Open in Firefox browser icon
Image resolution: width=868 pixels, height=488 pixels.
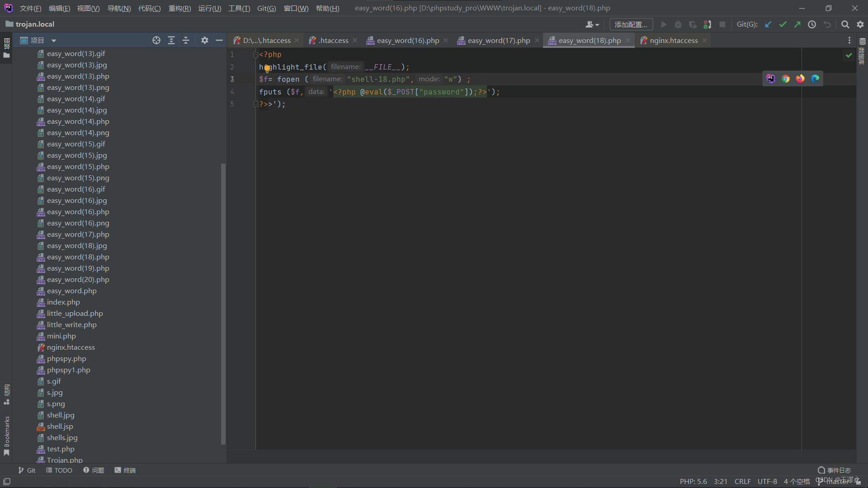click(x=800, y=79)
